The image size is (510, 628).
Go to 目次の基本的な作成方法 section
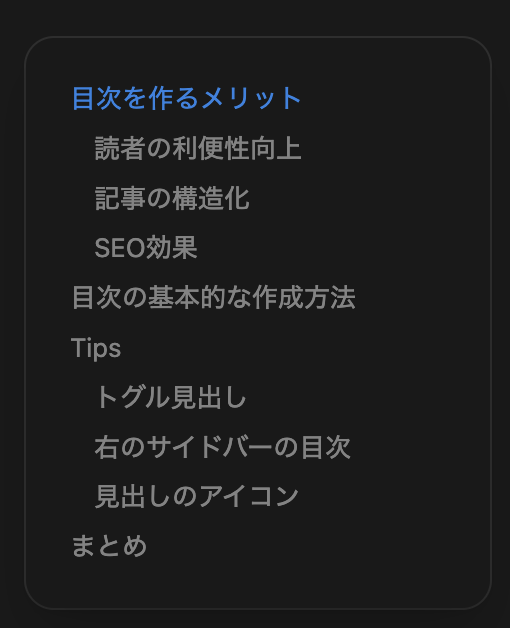[x=214, y=298]
